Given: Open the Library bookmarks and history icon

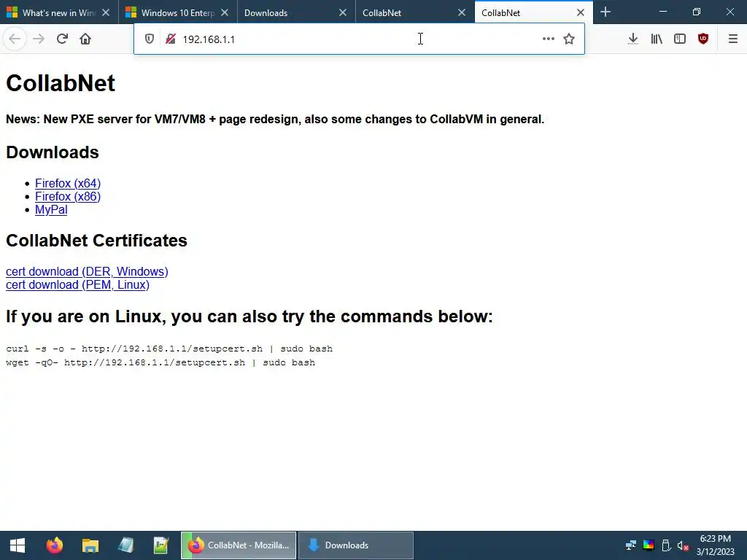Looking at the screenshot, I should tap(657, 39).
